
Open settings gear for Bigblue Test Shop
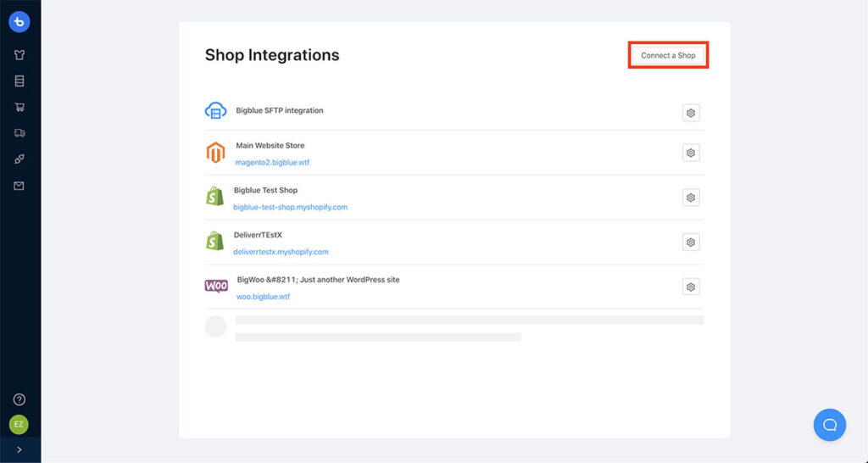tap(691, 198)
